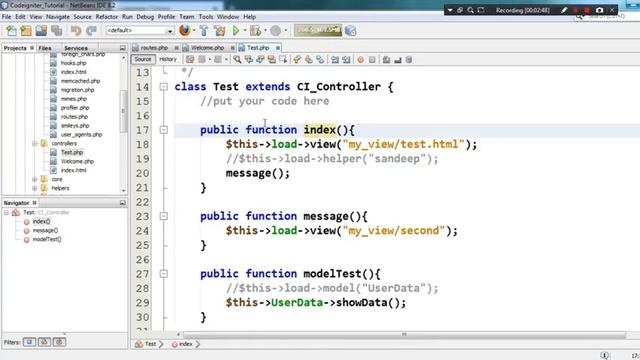Click the globe icon beside memory bar
Image resolution: width=640 pixels, height=360 pixels.
pos(350,31)
